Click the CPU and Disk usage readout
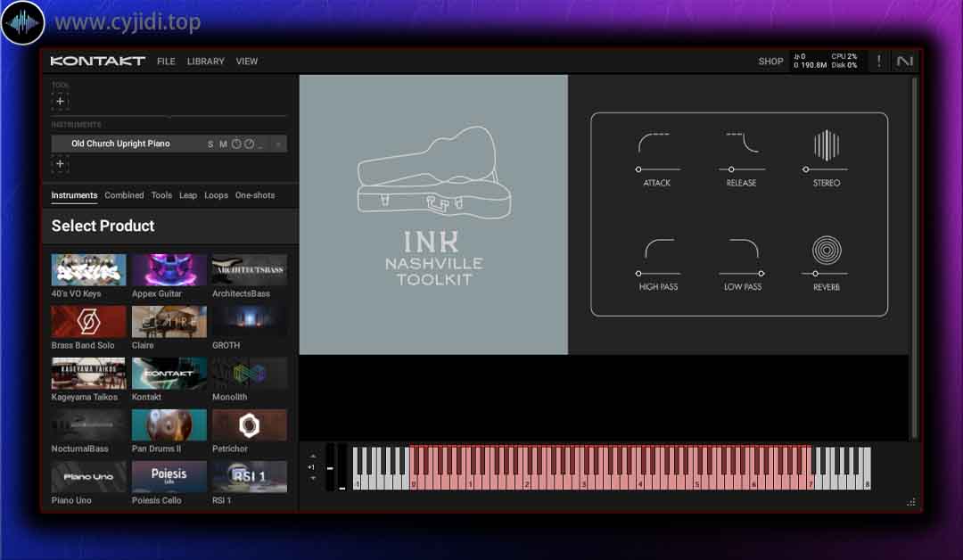 844,61
